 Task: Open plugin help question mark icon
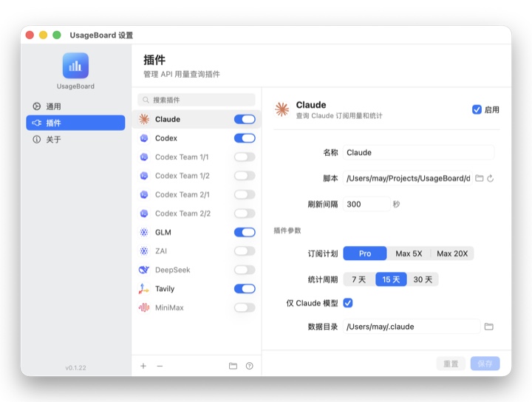(x=250, y=366)
